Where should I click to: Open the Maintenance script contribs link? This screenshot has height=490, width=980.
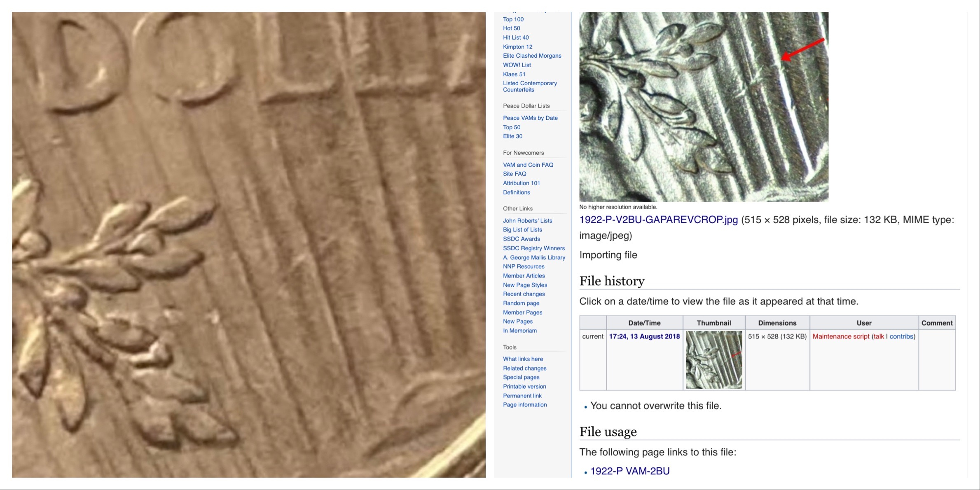[x=901, y=336]
